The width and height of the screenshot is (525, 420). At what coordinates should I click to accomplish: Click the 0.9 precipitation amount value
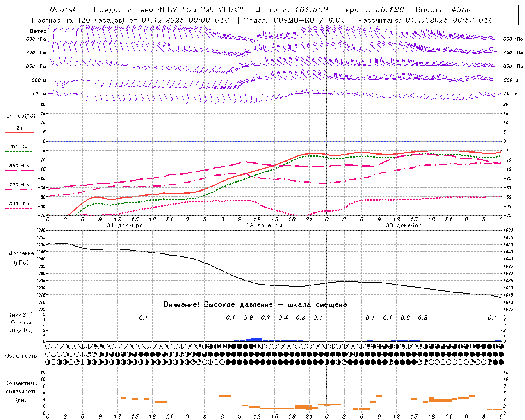[x=248, y=317]
